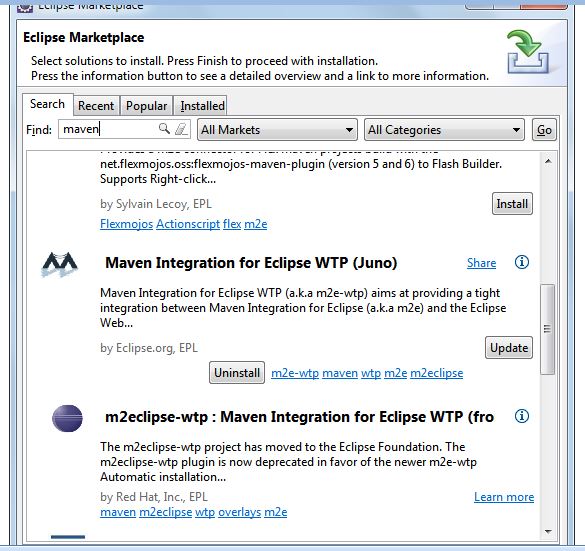Update Maven Integration for Eclipse WTP

pos(509,348)
